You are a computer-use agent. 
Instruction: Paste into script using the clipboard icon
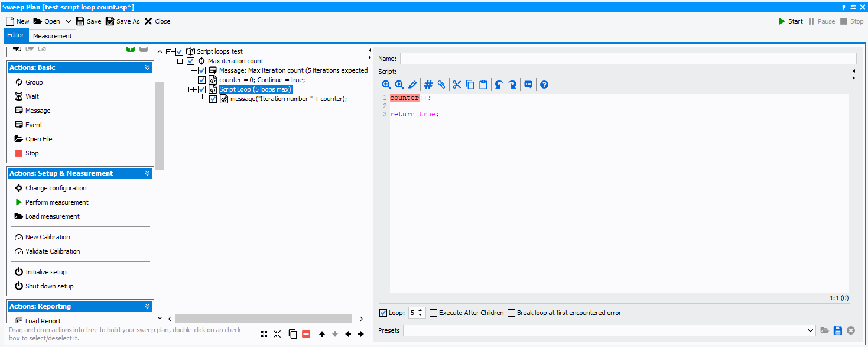point(483,85)
